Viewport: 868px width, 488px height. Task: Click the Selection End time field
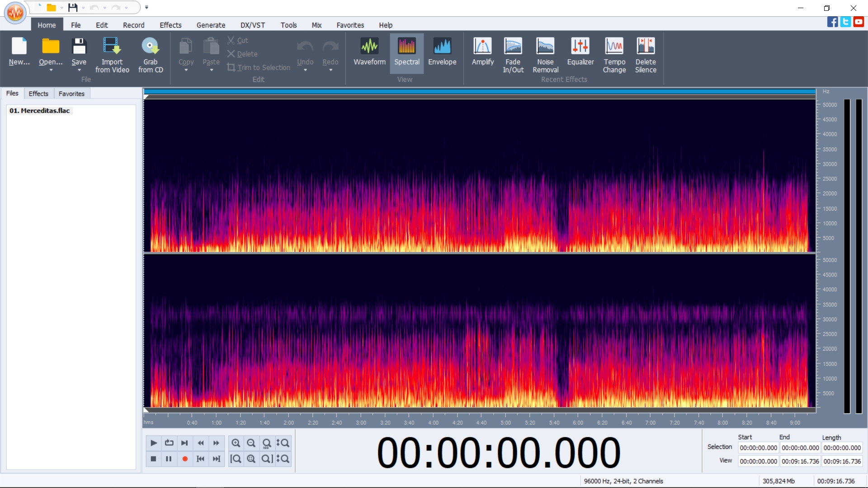click(x=800, y=448)
